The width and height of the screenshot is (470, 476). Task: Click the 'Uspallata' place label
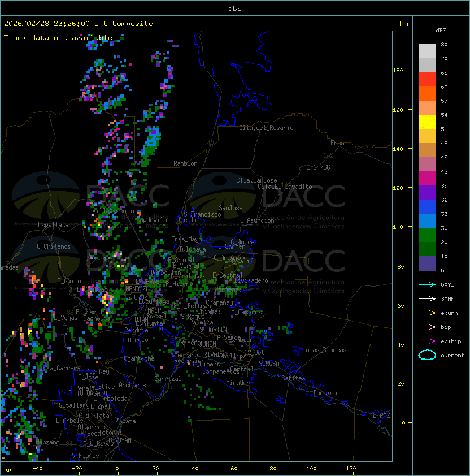(x=53, y=225)
